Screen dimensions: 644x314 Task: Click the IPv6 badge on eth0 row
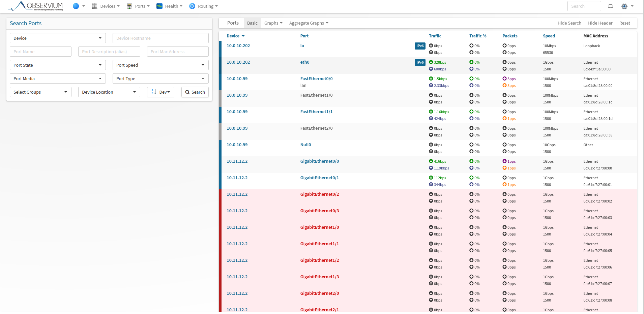pyautogui.click(x=420, y=62)
